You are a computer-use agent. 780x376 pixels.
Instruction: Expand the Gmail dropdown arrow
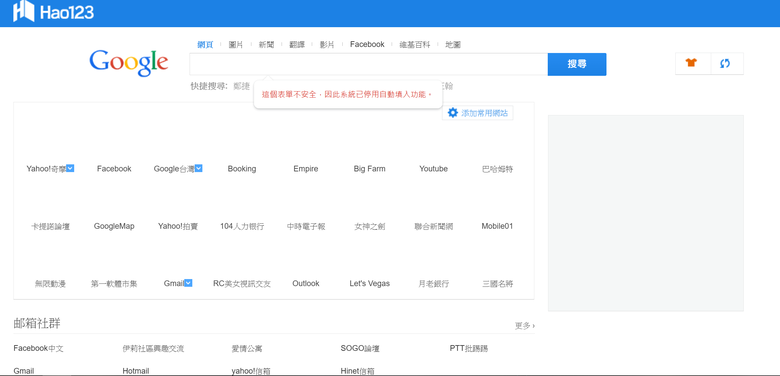[x=188, y=283]
